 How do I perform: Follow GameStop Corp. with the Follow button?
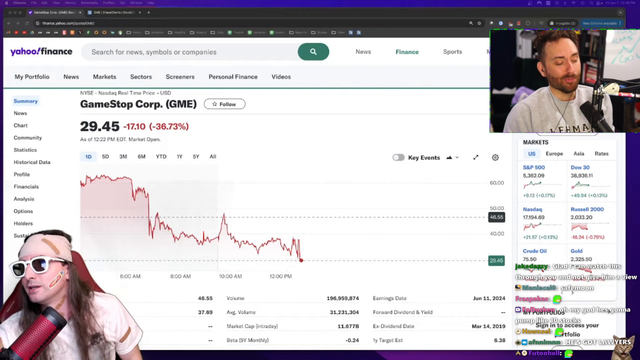[224, 104]
